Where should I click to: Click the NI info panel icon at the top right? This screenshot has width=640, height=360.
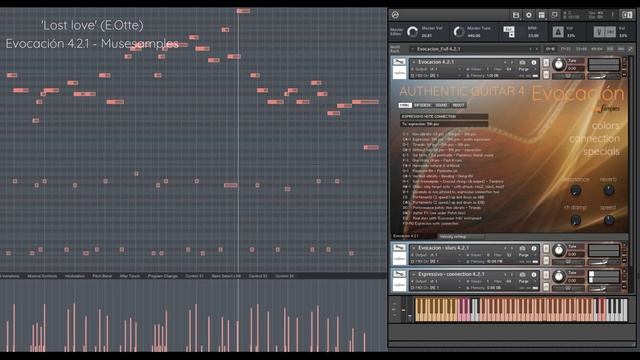627,15
